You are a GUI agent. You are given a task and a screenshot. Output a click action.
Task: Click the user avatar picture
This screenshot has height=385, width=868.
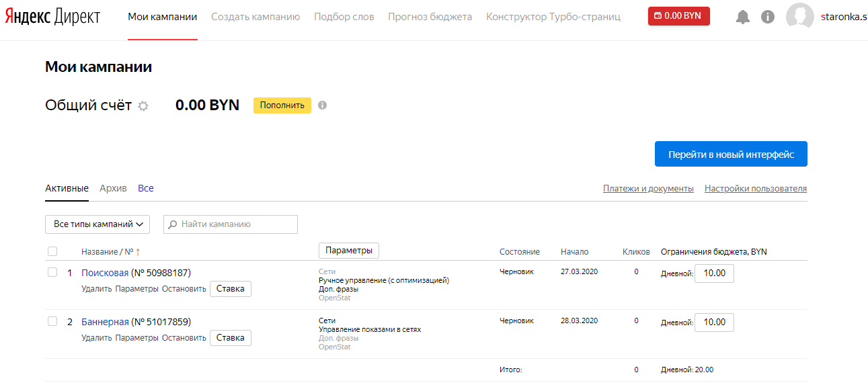pyautogui.click(x=799, y=17)
